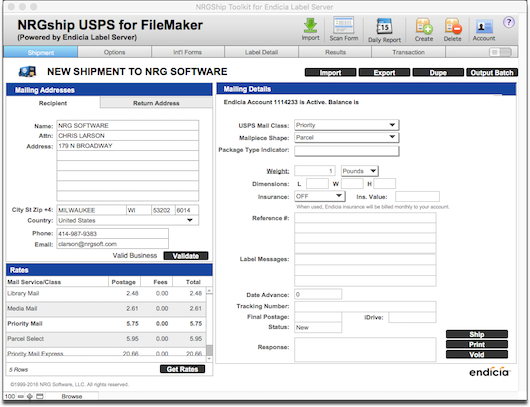Click the dimension L field
The width and height of the screenshot is (530, 407).
coord(317,184)
